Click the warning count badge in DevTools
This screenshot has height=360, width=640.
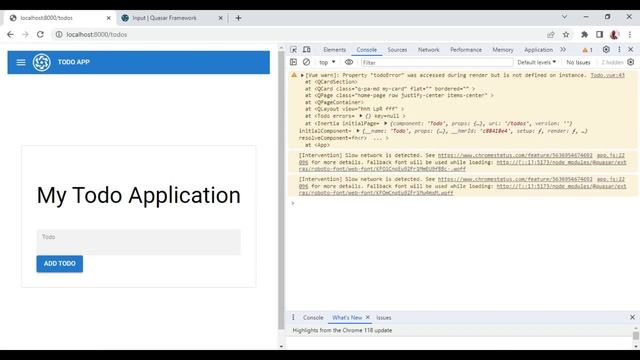tap(587, 50)
